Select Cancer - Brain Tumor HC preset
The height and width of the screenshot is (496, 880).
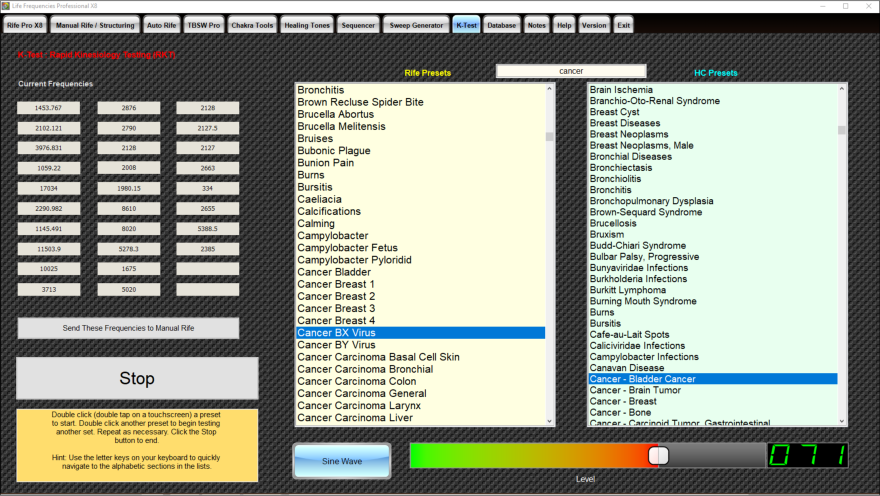click(x=713, y=391)
